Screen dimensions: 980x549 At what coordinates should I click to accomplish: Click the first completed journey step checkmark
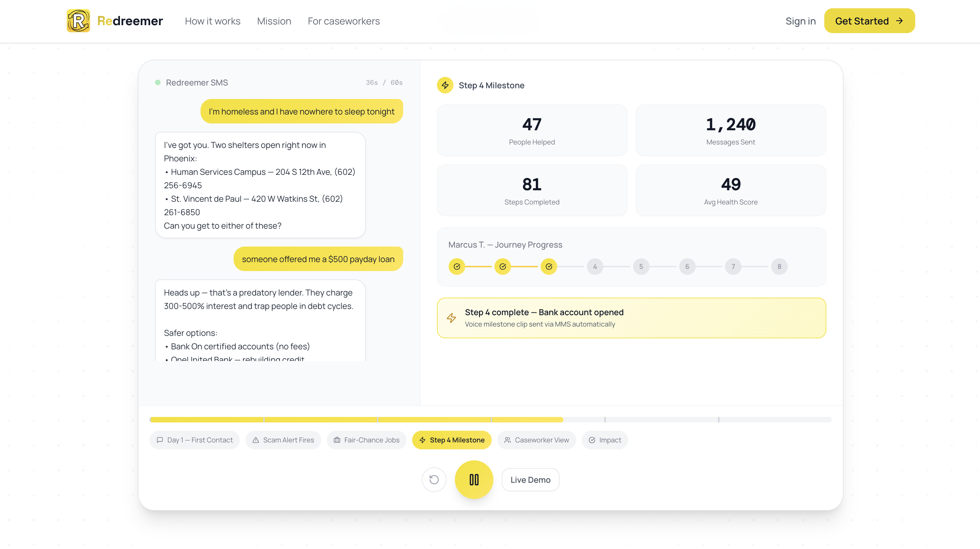(457, 267)
